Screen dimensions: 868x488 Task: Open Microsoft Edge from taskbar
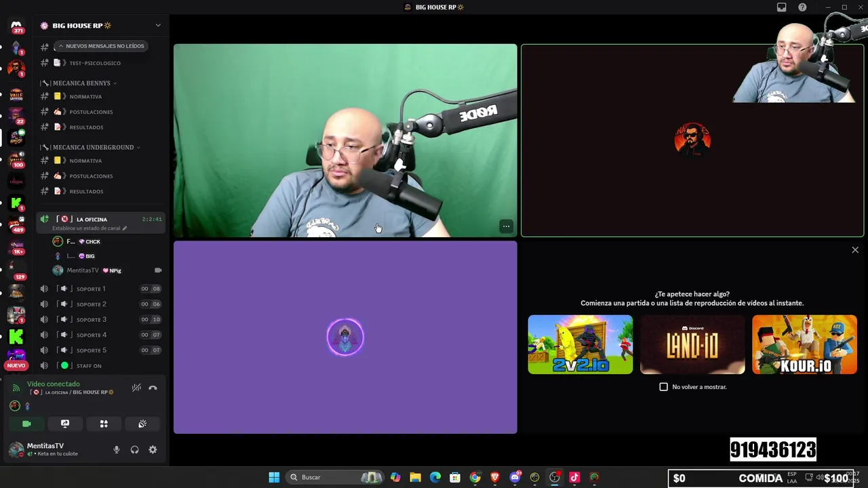(x=435, y=477)
